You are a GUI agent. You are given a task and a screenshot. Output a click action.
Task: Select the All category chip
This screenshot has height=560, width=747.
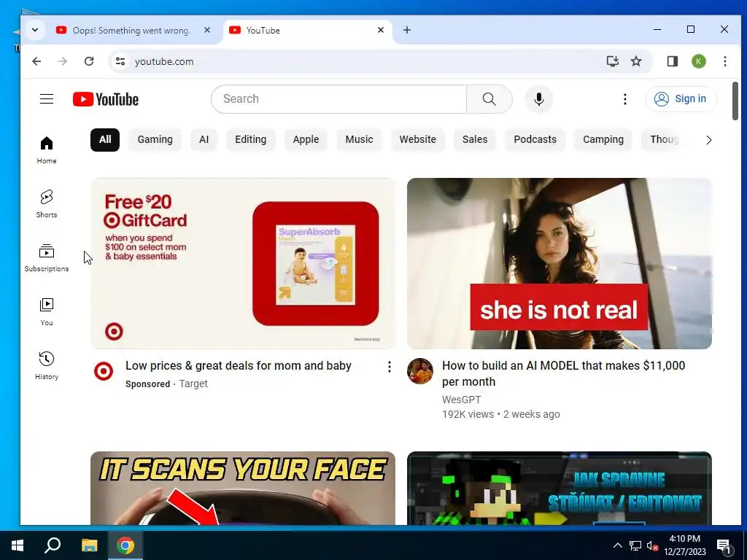[105, 139]
